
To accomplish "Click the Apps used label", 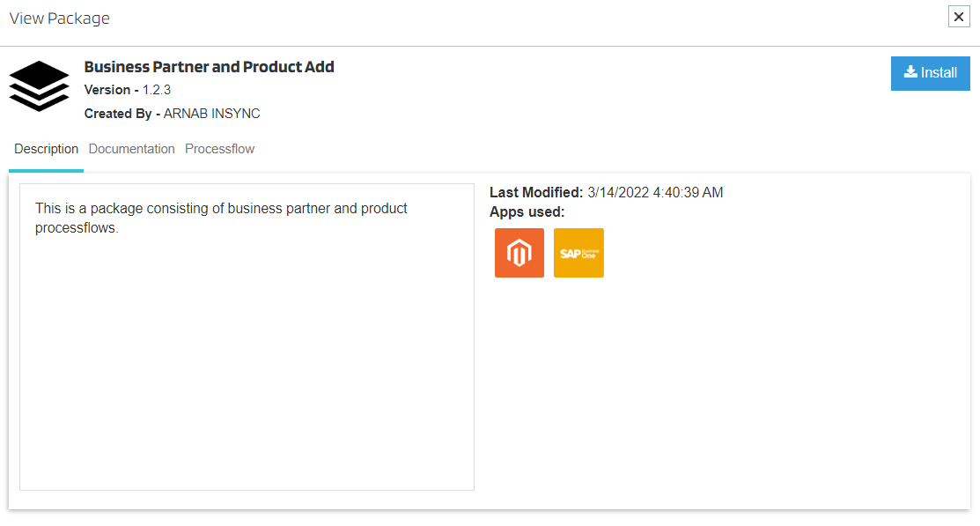I will point(527,211).
